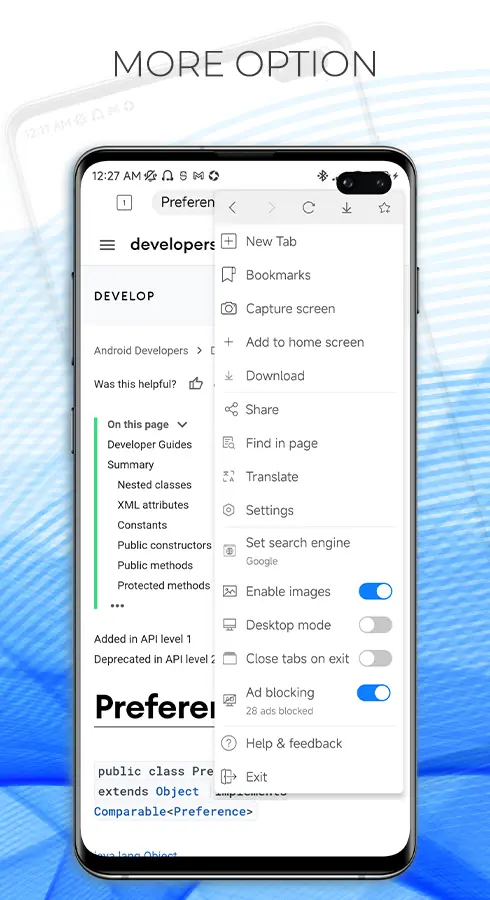Tap the Preferen address bar field

click(x=185, y=203)
